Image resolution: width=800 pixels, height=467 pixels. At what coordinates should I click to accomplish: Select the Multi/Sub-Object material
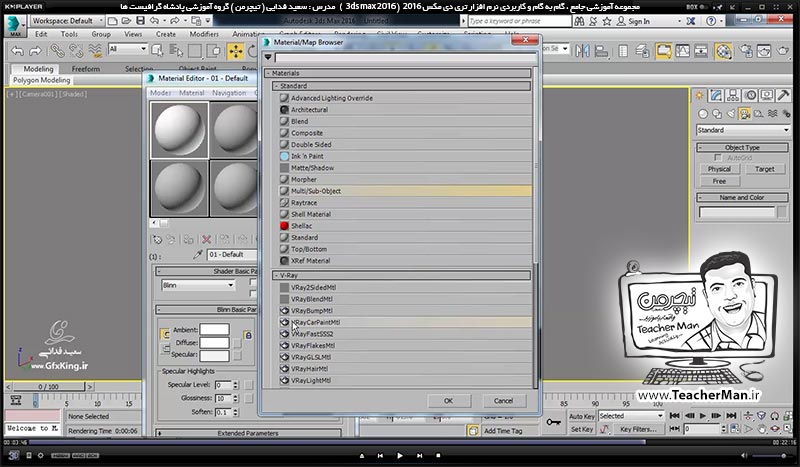(405, 191)
